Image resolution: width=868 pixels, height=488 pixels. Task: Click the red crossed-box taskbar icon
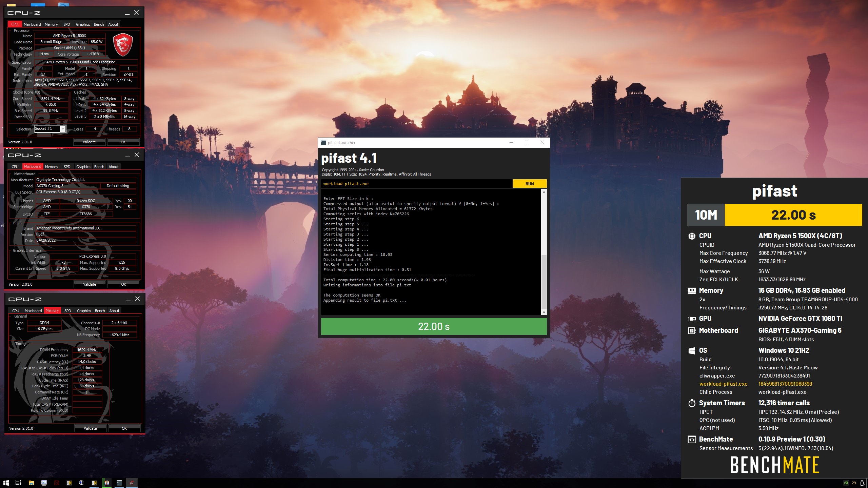57,483
